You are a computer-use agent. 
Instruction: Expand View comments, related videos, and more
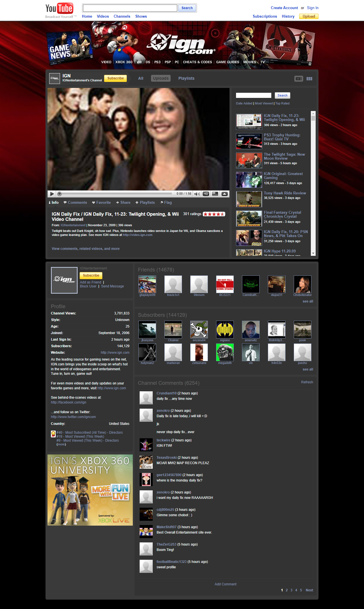tap(86, 249)
